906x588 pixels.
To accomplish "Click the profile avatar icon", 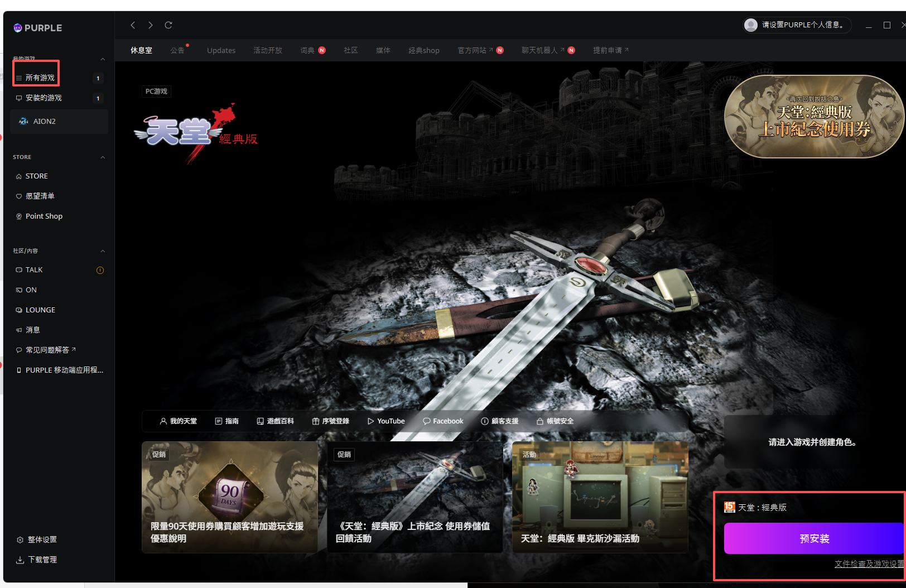I will point(751,25).
